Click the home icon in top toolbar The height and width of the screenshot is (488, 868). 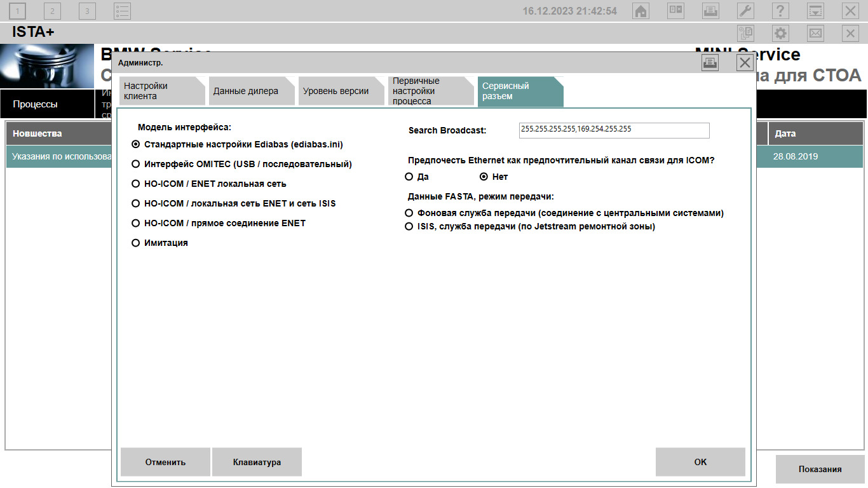tap(641, 11)
